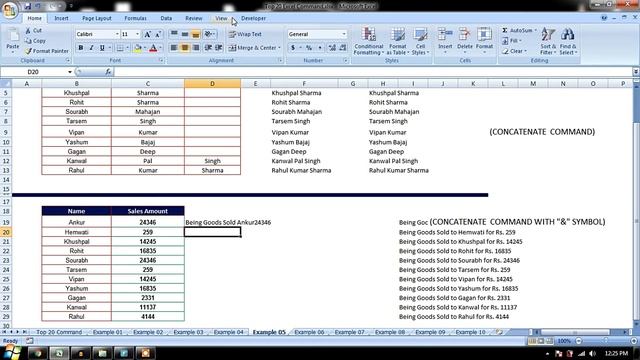The height and width of the screenshot is (360, 640).
Task: Set Middle Align for cell
Action: click(185, 34)
